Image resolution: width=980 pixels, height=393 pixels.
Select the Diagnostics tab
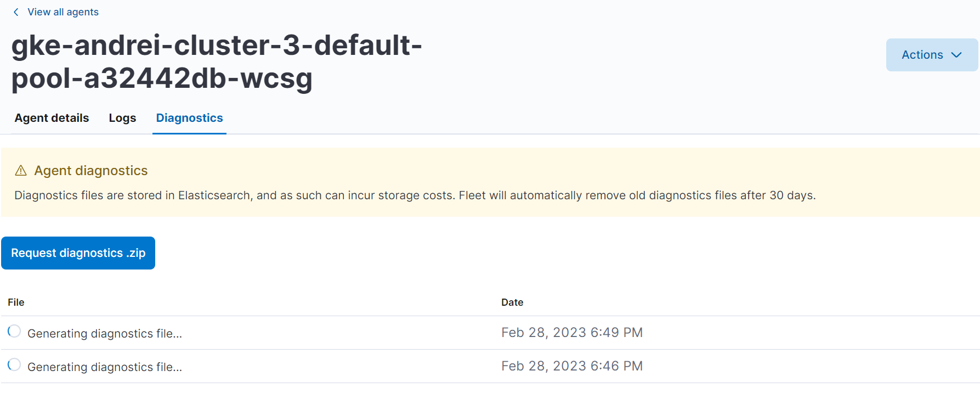coord(189,117)
